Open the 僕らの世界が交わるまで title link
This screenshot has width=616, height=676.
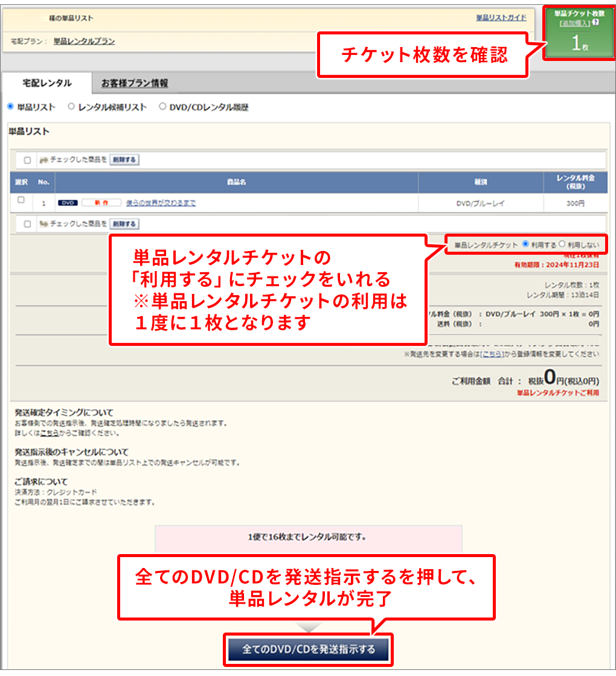161,203
